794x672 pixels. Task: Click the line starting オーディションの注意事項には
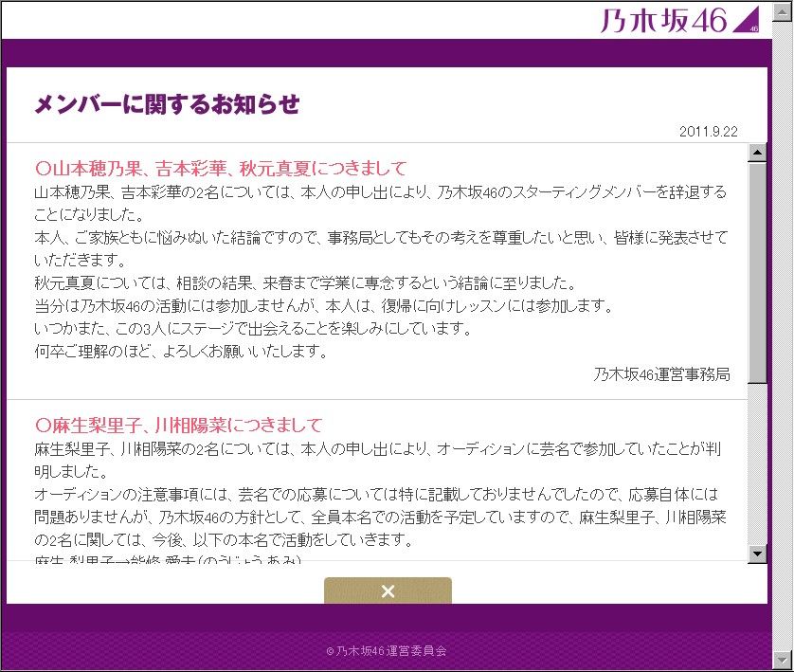[x=376, y=494]
